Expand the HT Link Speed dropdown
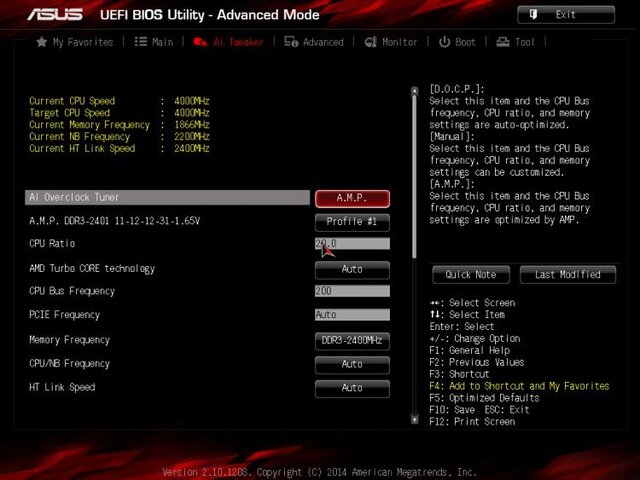This screenshot has height=480, width=640. coord(352,387)
